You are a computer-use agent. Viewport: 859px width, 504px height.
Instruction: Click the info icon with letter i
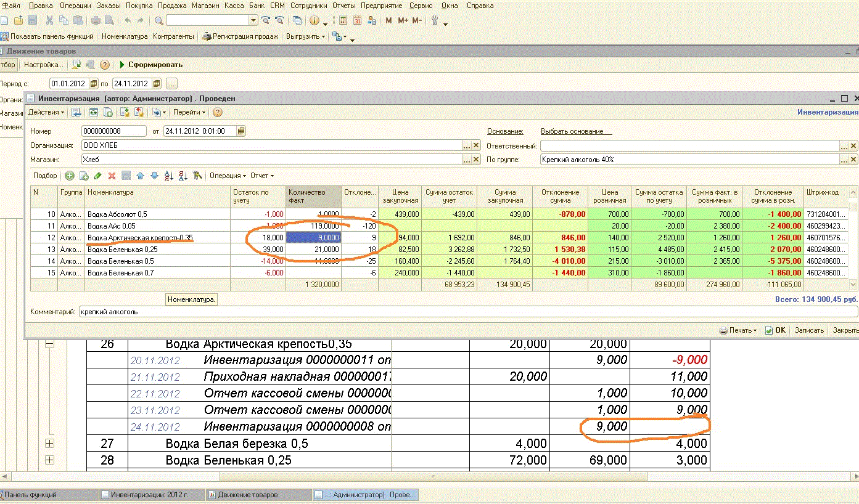coord(315,20)
